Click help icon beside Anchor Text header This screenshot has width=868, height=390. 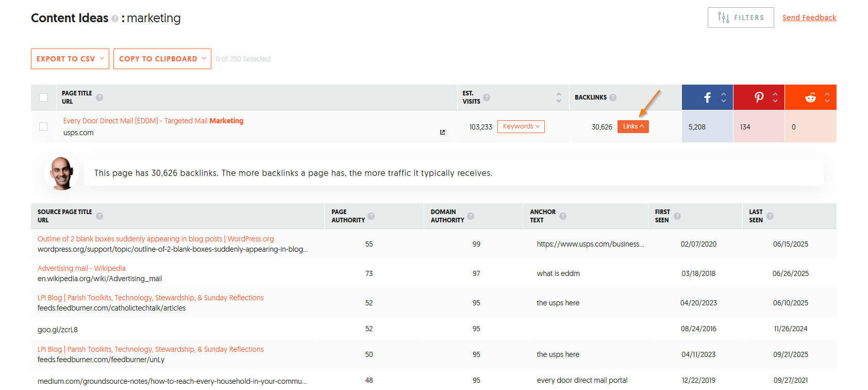coord(563,216)
